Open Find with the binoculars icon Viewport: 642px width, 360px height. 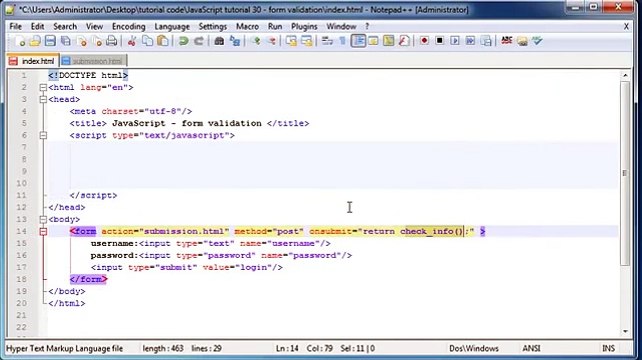(219, 41)
